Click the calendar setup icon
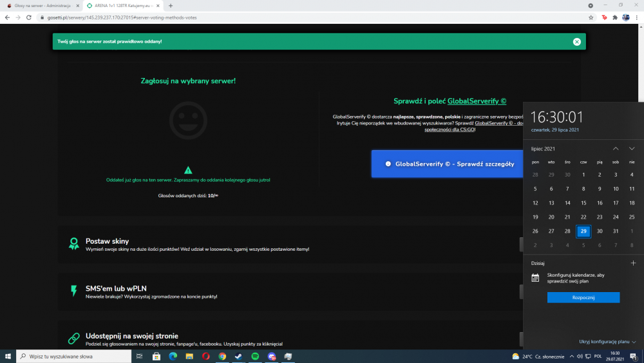 coord(535,278)
